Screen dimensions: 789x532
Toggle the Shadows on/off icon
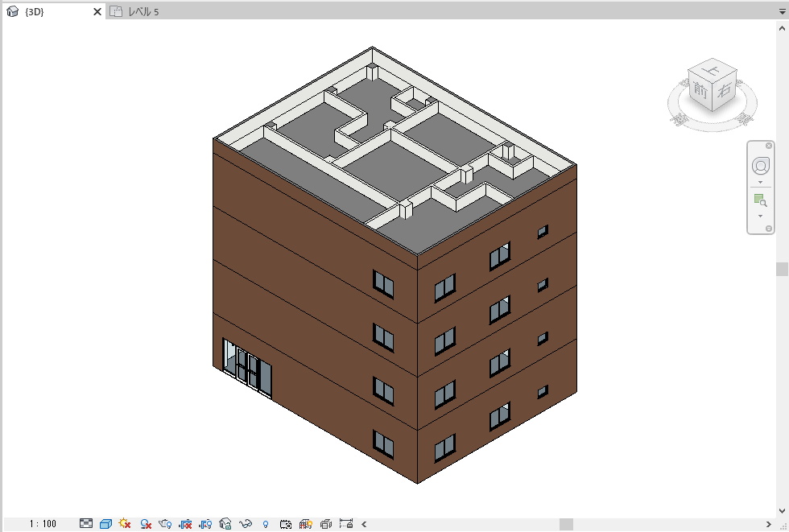pyautogui.click(x=146, y=524)
